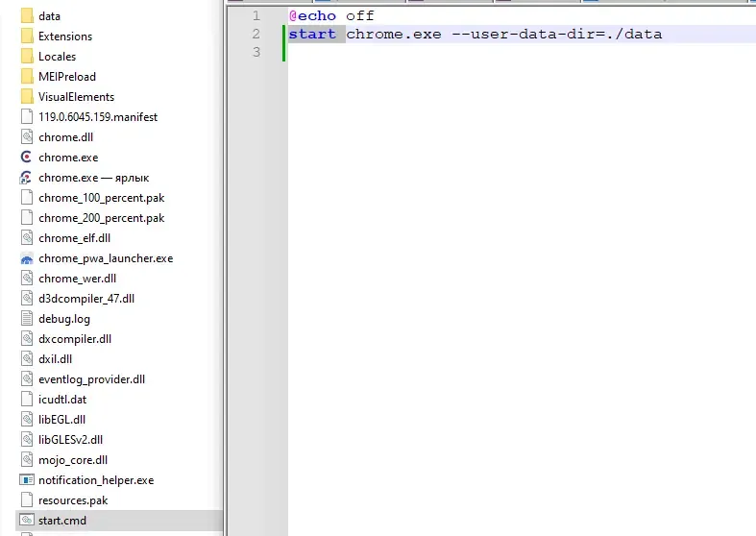Click the 'start' keyword in line 2
Image resolution: width=756 pixels, height=536 pixels.
click(x=312, y=35)
